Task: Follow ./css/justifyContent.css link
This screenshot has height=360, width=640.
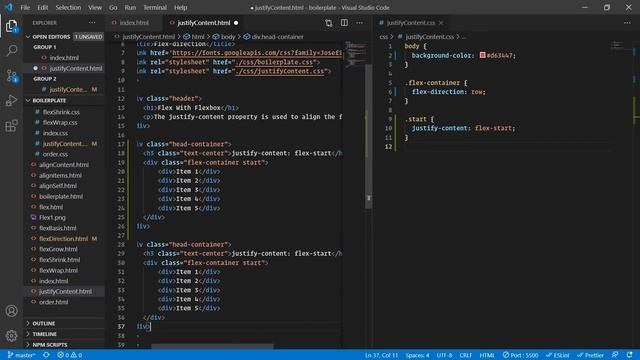Action: [280, 71]
